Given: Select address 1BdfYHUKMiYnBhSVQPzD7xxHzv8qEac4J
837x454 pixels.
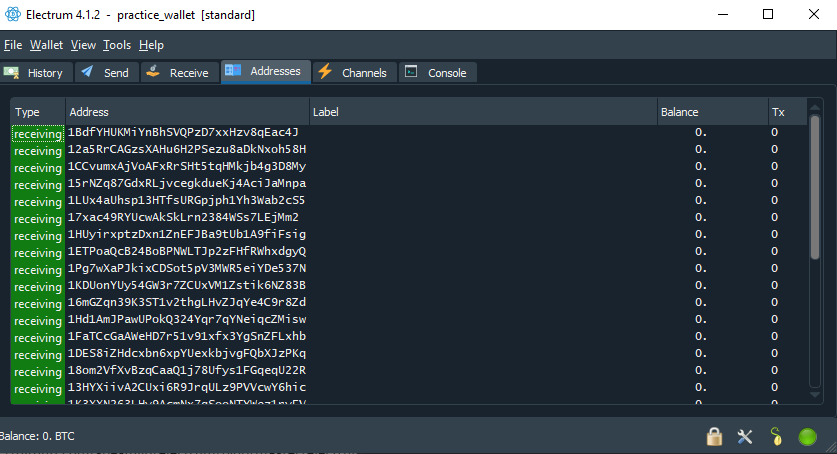Looking at the screenshot, I should (x=183, y=132).
